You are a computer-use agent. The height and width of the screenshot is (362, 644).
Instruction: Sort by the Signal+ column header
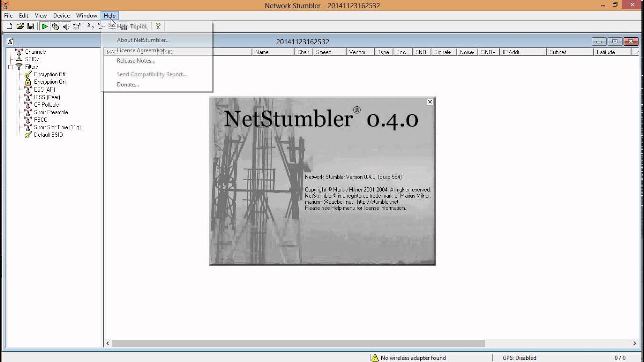pyautogui.click(x=444, y=52)
